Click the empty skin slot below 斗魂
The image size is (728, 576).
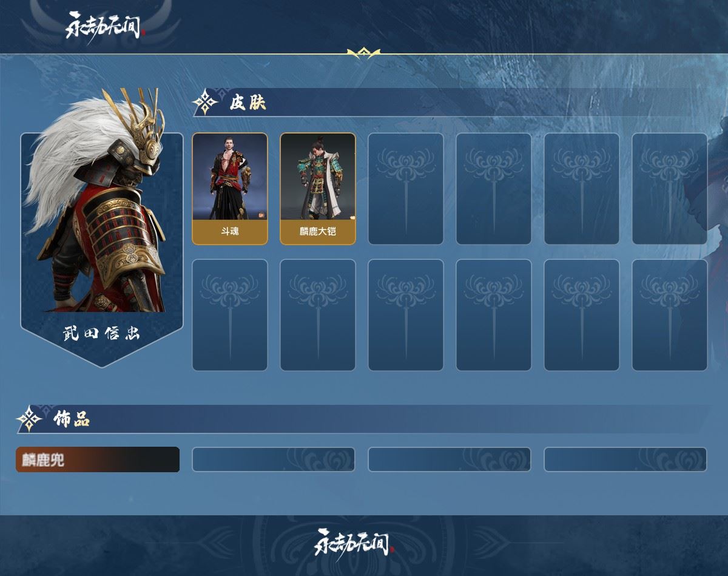coord(230,315)
